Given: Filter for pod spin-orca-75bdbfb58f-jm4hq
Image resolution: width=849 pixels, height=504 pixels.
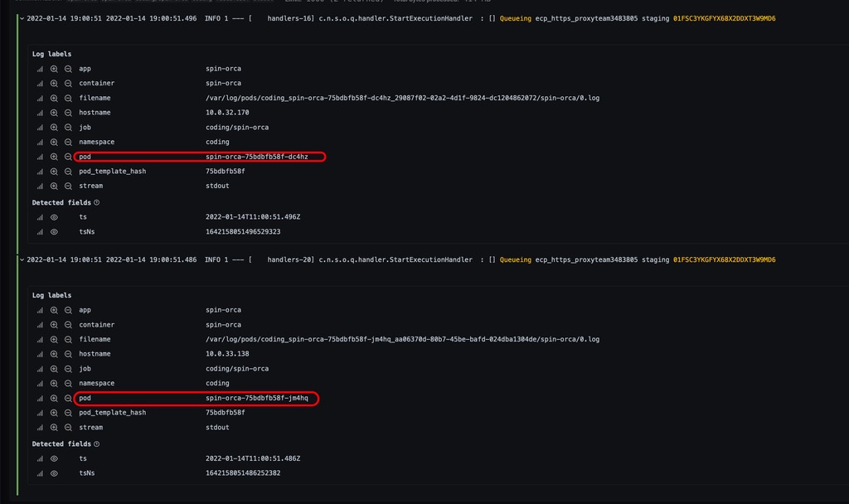Looking at the screenshot, I should point(54,399).
